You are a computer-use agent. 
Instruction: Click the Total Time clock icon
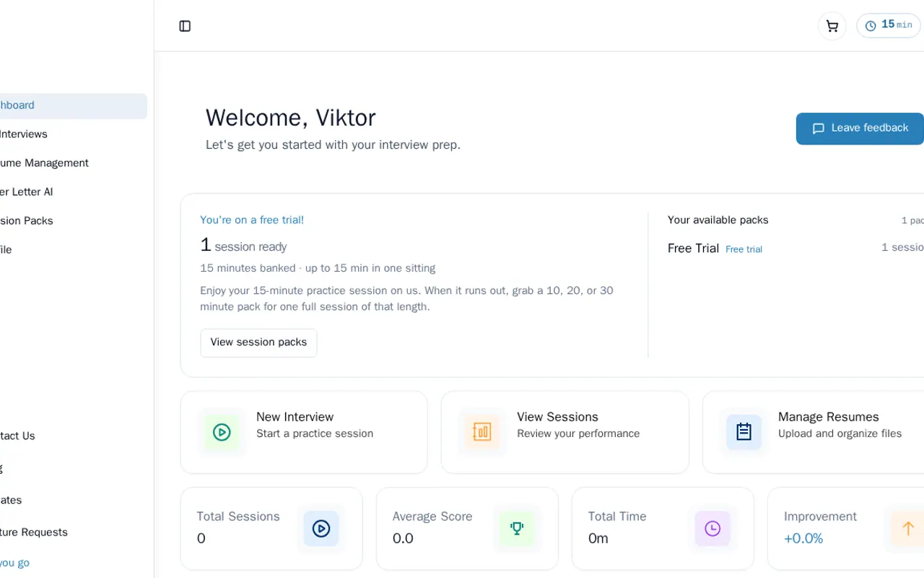tap(712, 528)
